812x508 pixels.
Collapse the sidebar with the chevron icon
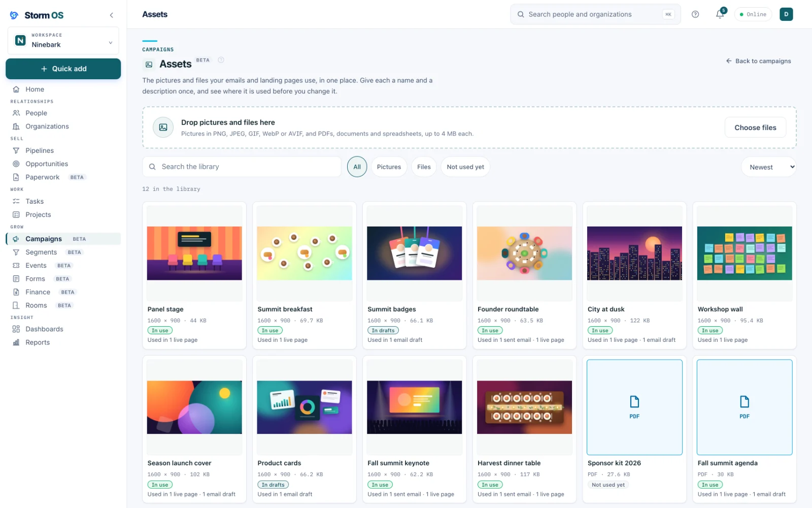tap(112, 15)
